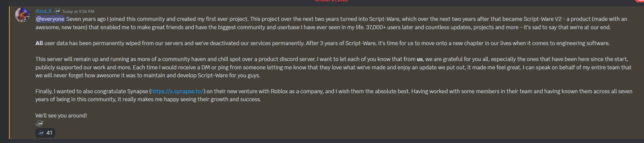Image resolution: width=644 pixels, height=143 pixels.
Task: Click the word "Synapse" before the link
Action: [138, 91]
